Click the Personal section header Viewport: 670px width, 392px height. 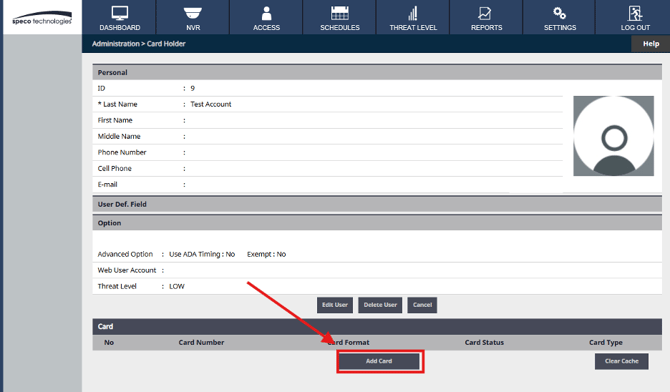pyautogui.click(x=377, y=72)
